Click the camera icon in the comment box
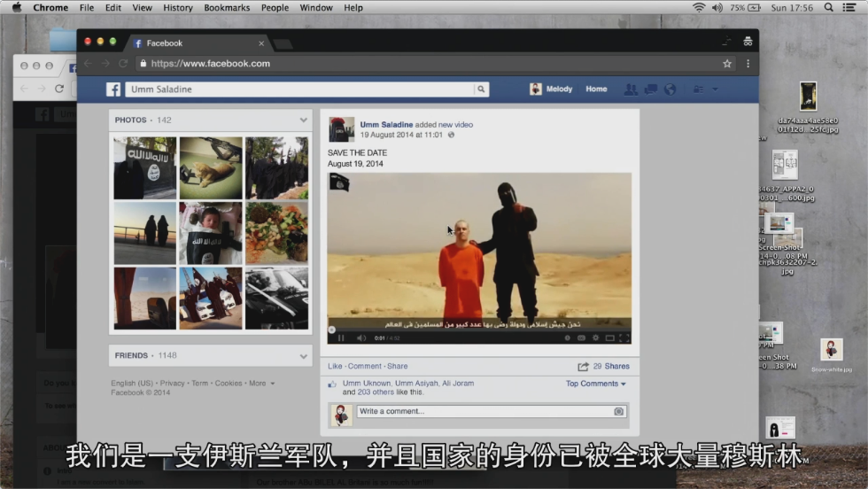 coord(618,411)
